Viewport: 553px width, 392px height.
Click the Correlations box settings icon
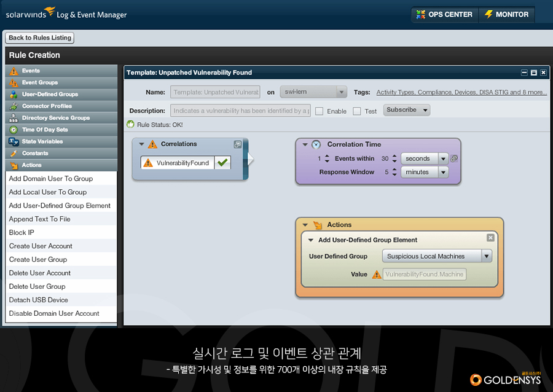click(238, 144)
